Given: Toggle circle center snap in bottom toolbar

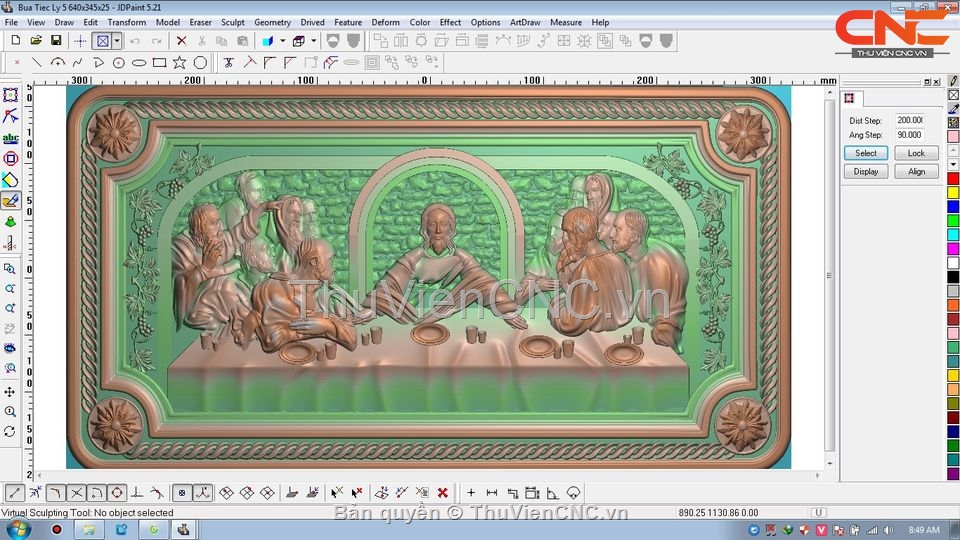Looking at the screenshot, I should click(x=117, y=492).
